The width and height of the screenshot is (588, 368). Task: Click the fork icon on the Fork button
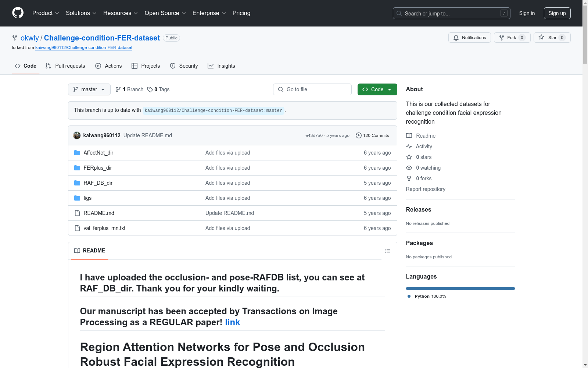tap(502, 38)
